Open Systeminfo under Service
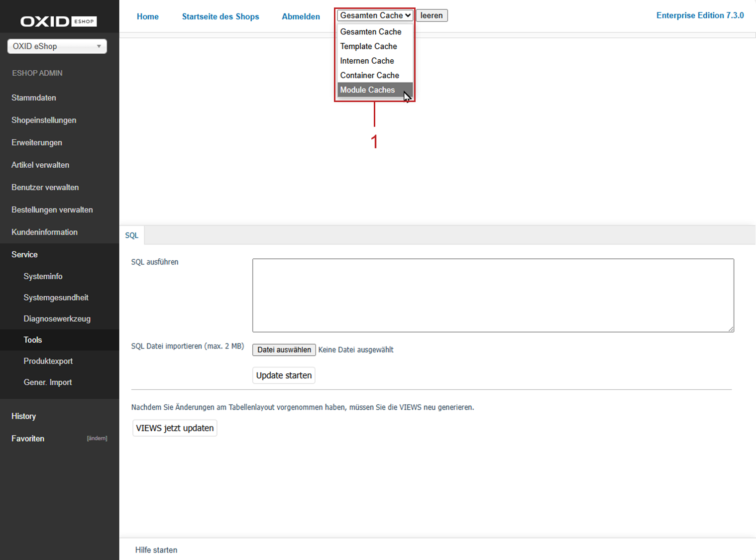 coord(43,276)
